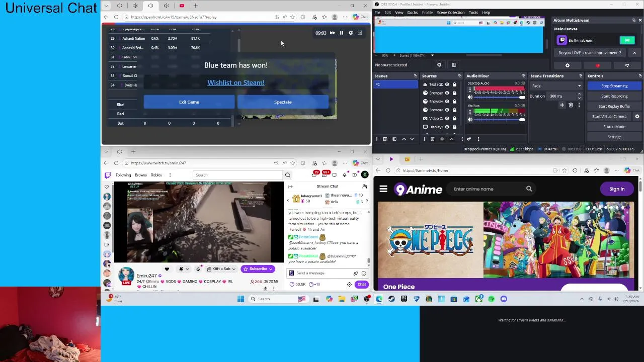
Task: Toggle visibility of Video Capture source
Action: click(447, 119)
